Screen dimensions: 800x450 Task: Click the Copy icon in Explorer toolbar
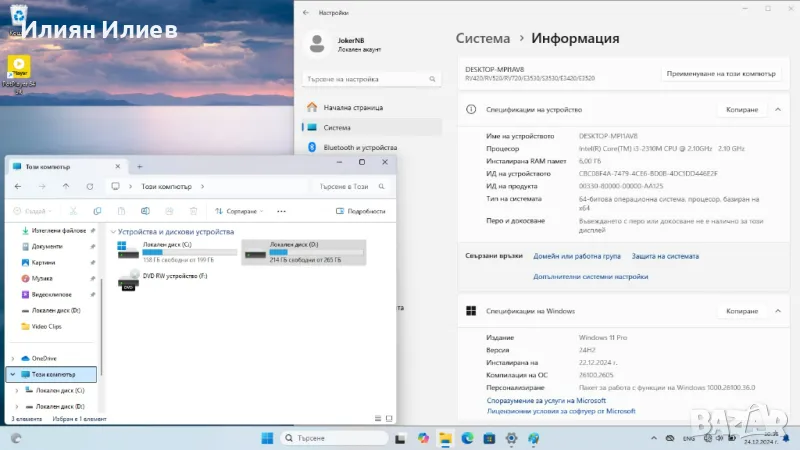pyautogui.click(x=97, y=211)
